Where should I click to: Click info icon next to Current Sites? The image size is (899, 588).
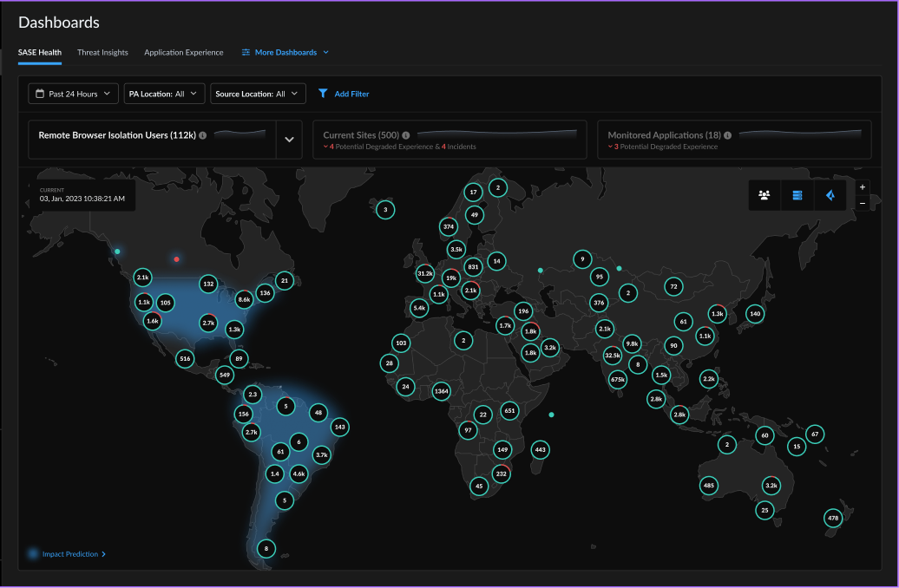(x=406, y=135)
